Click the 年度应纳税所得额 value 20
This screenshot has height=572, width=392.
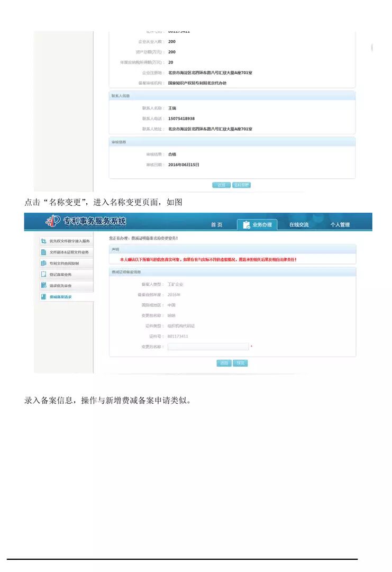point(171,62)
